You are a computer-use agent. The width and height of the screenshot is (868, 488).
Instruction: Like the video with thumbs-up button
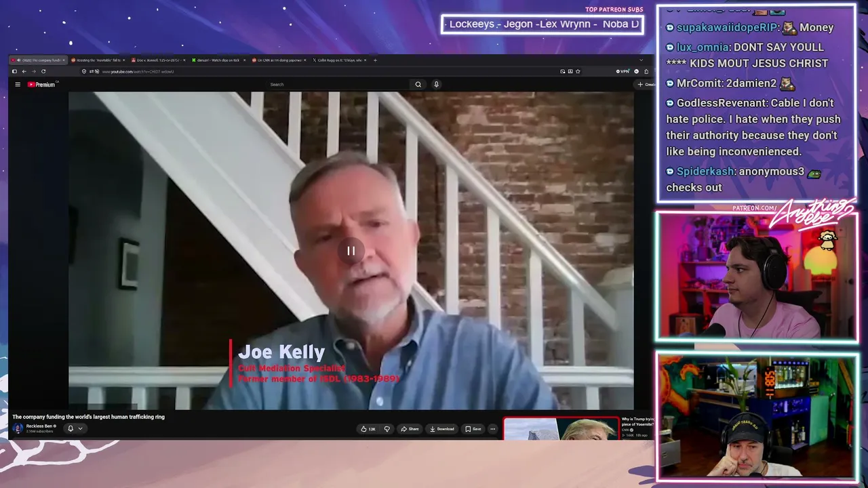pyautogui.click(x=368, y=429)
